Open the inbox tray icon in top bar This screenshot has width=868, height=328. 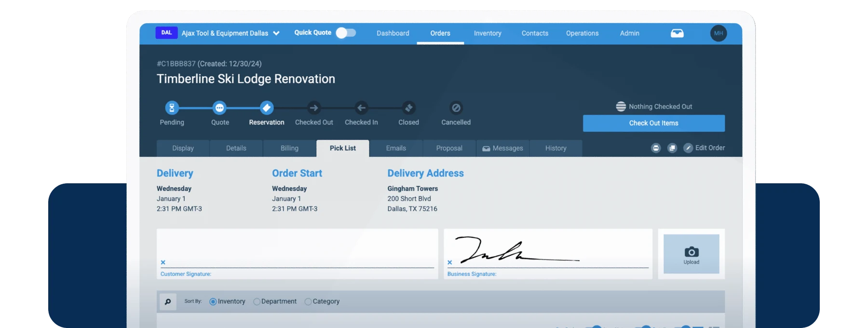[677, 33]
